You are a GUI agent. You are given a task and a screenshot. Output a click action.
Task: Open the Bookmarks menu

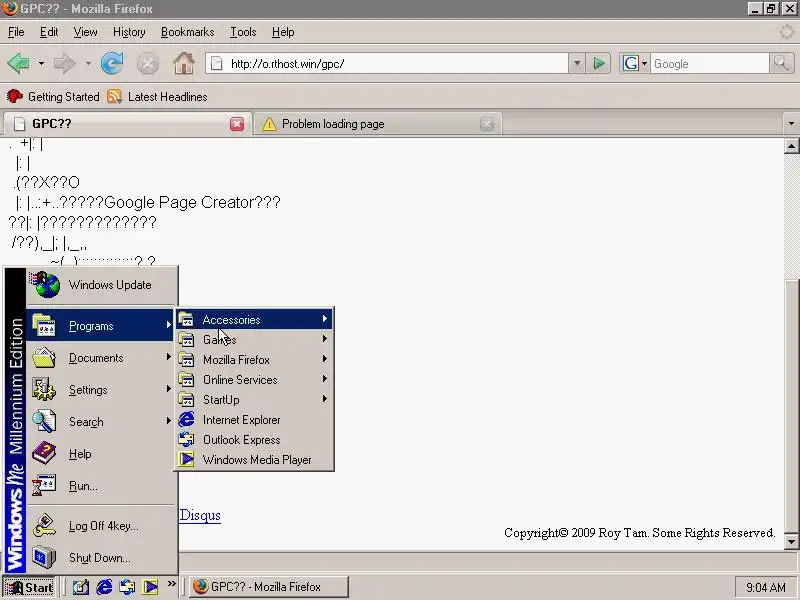coord(187,32)
